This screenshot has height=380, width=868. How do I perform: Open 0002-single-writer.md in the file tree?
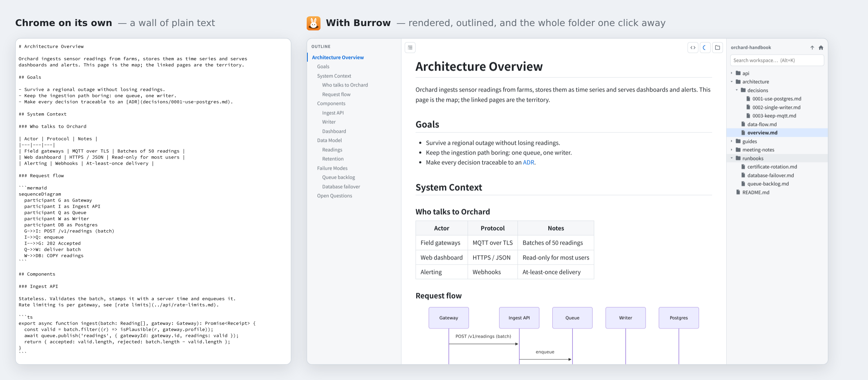click(x=777, y=107)
